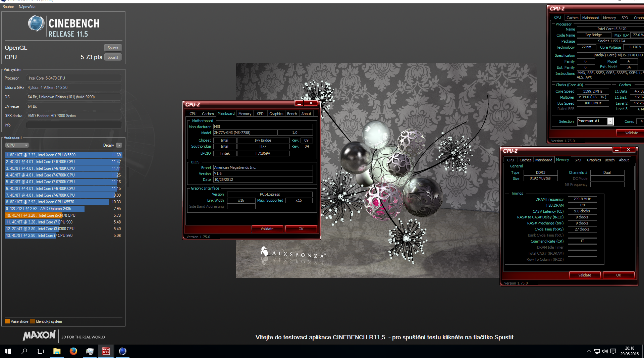Close the Mainboard CPU-Z window

(x=311, y=103)
